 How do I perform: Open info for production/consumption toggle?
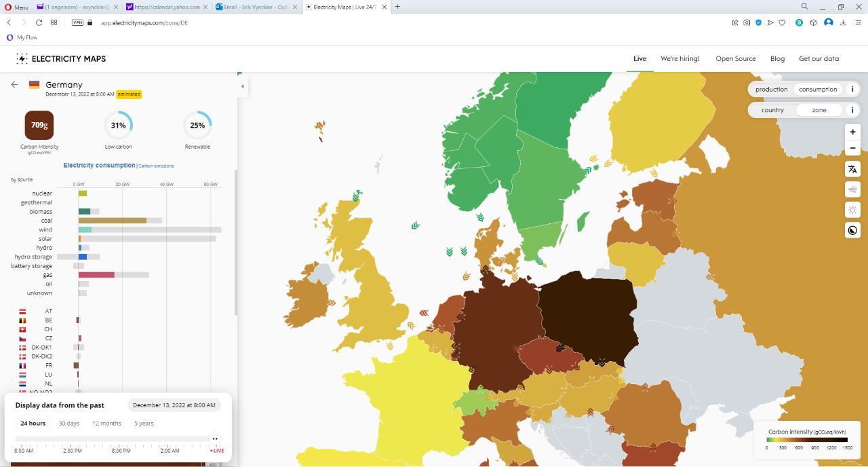click(x=852, y=89)
